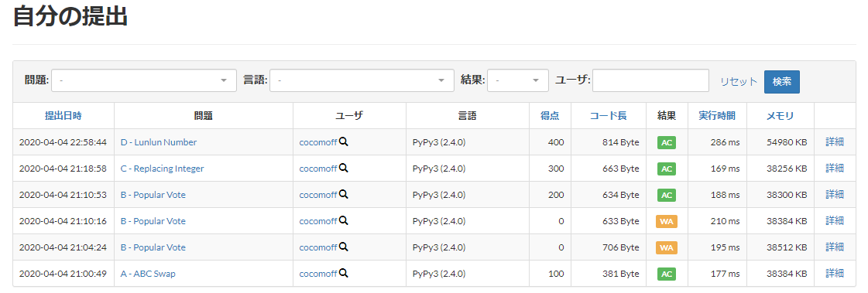Open 詳細 for 21:04:24 submission
Viewport: 868px width, 293px height.
[x=835, y=247]
